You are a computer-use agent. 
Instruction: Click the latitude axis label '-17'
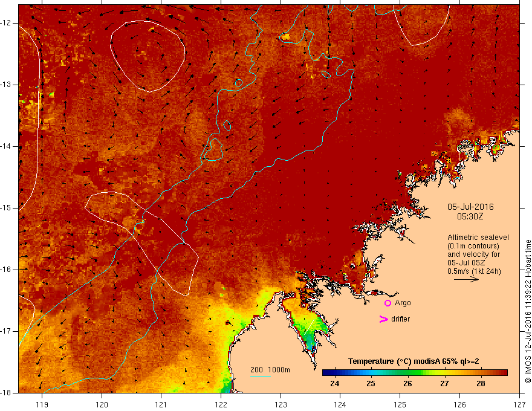pyautogui.click(x=6, y=331)
